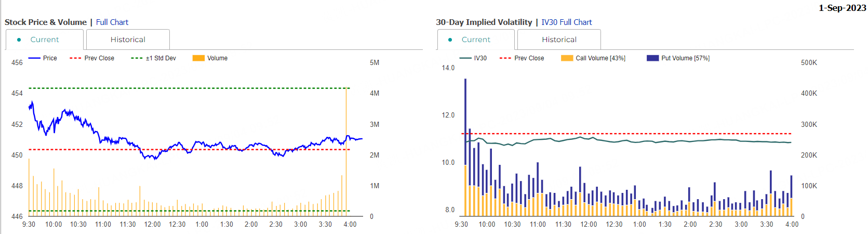
Task: Click the teal IV30 legend line icon
Action: pos(465,58)
